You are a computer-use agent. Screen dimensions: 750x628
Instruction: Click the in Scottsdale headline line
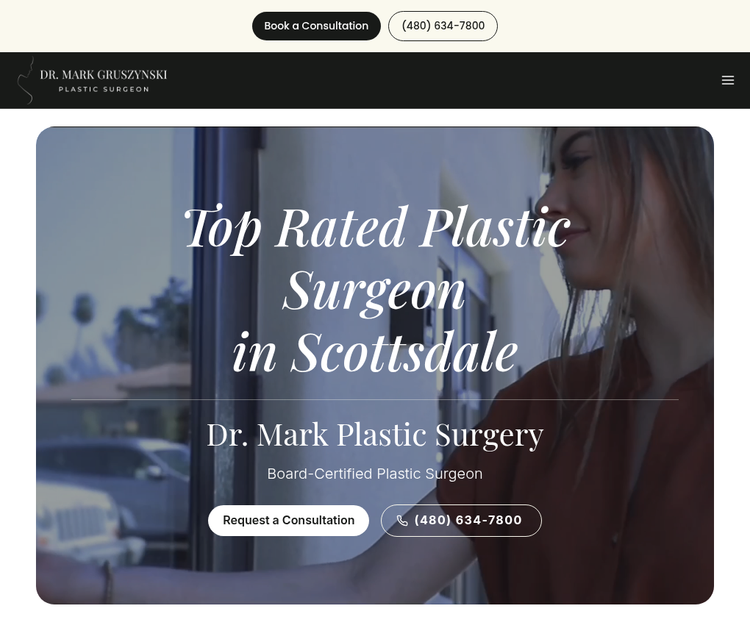point(375,352)
